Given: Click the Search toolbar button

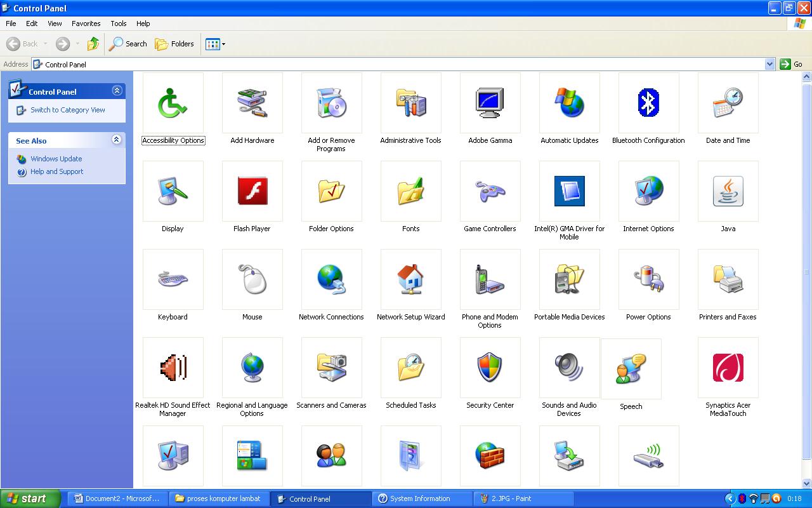Looking at the screenshot, I should [128, 44].
